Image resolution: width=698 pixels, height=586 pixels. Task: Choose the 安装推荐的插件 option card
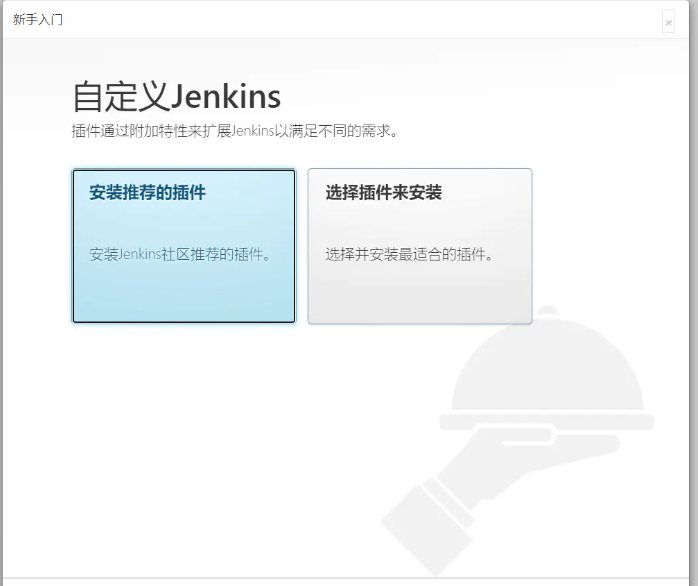(x=184, y=246)
